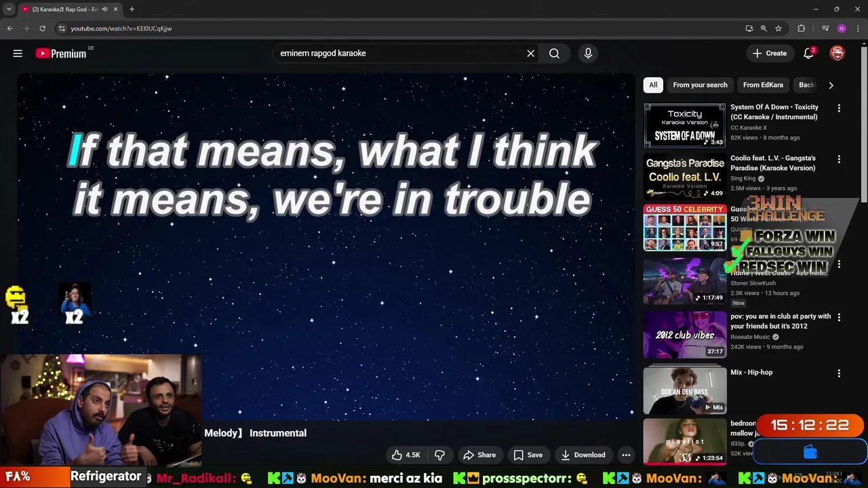Screen dimensions: 868x488
Task: Click the CC Karaoke X channel name
Action: point(749,127)
